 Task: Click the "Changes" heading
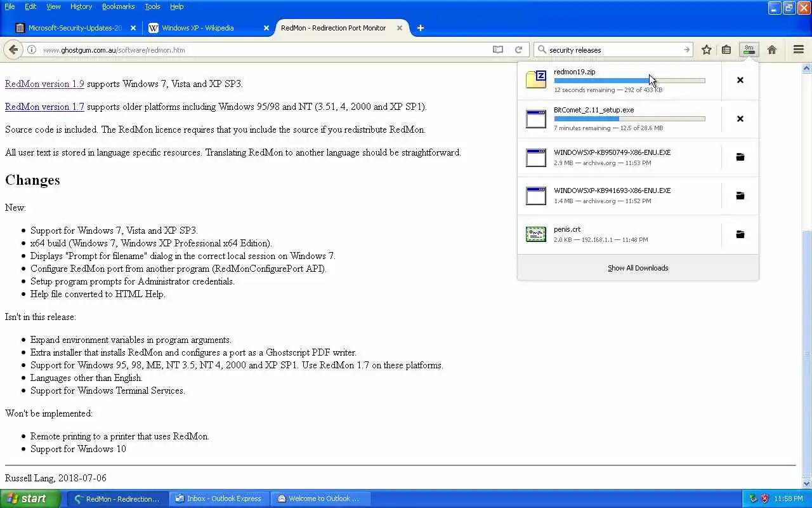32,180
